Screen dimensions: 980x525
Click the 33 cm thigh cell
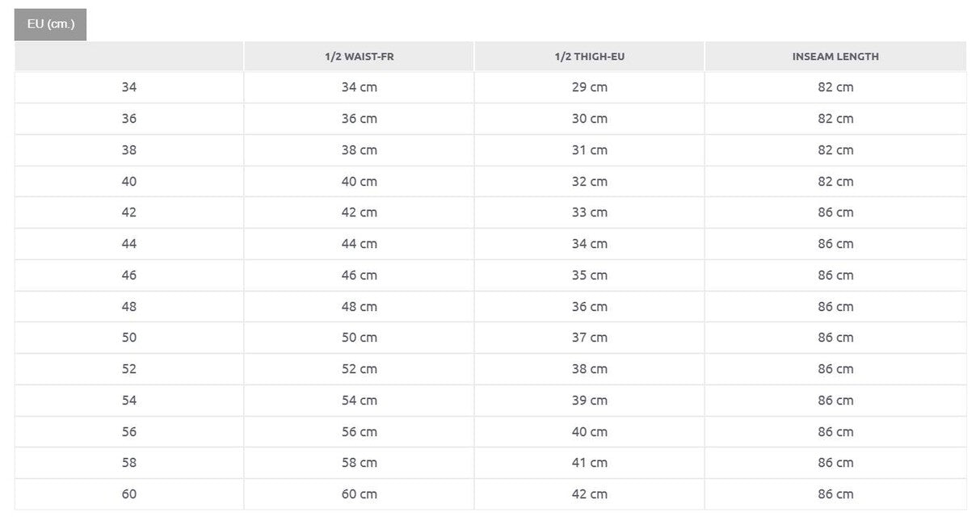coord(590,212)
